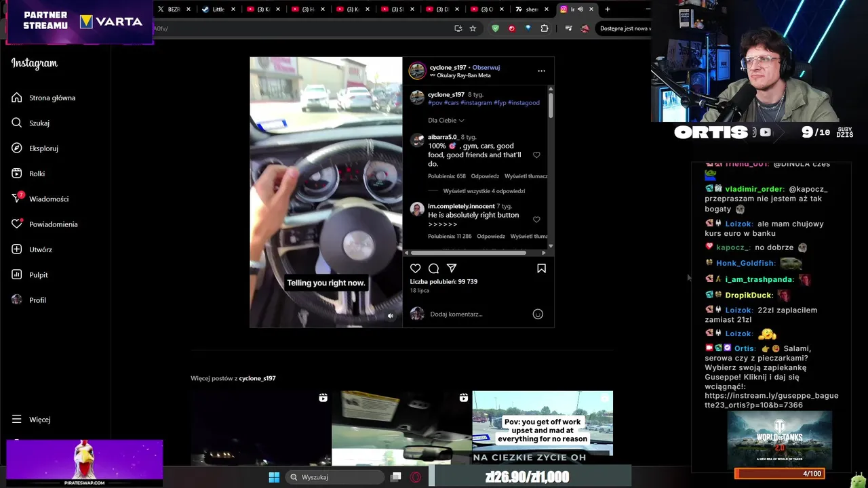Expand the Dla Ciebie comment sorting
This screenshot has height=488, width=868.
(x=446, y=120)
